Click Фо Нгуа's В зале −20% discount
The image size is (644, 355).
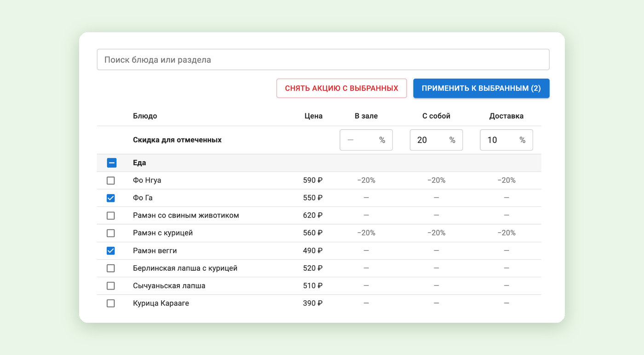click(366, 180)
